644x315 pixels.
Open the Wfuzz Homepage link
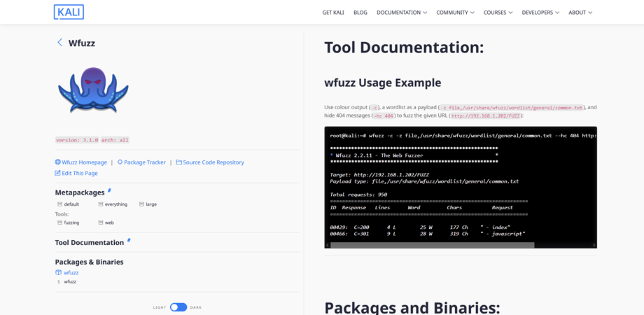pos(84,162)
